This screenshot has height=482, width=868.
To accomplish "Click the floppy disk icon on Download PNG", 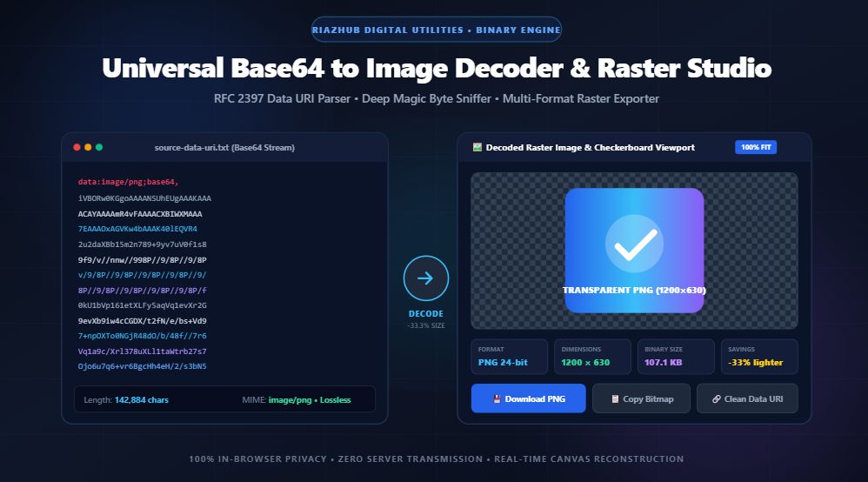I will click(497, 398).
